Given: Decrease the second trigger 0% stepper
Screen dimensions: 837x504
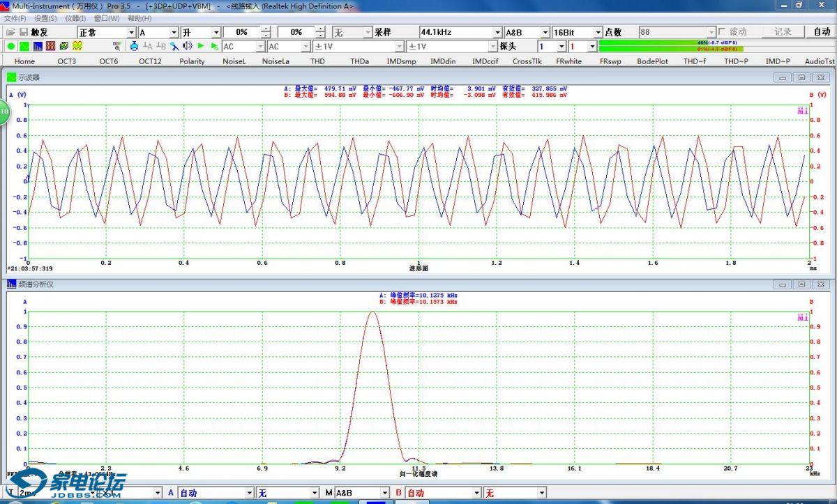Looking at the screenshot, I should point(320,35).
